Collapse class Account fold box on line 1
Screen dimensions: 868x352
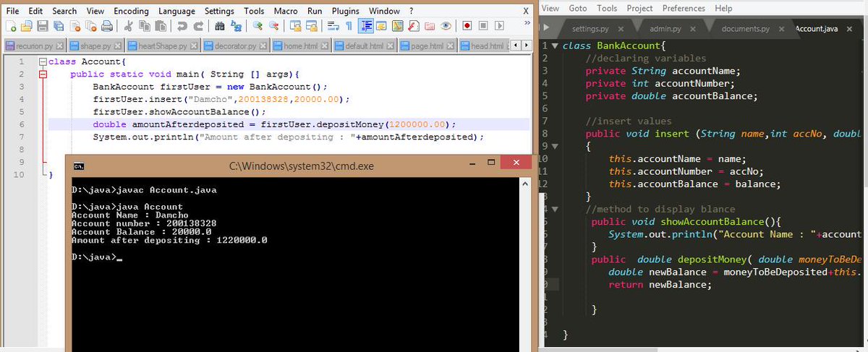tap(42, 62)
